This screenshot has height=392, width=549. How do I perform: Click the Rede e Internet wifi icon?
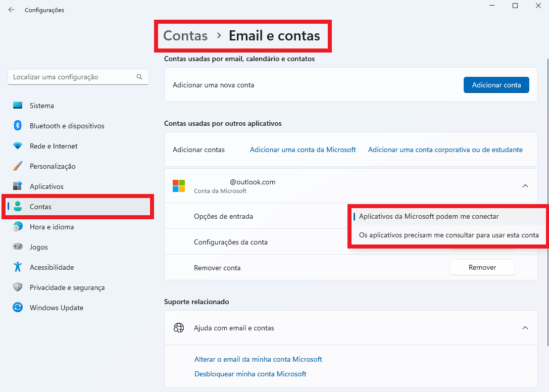click(x=18, y=145)
